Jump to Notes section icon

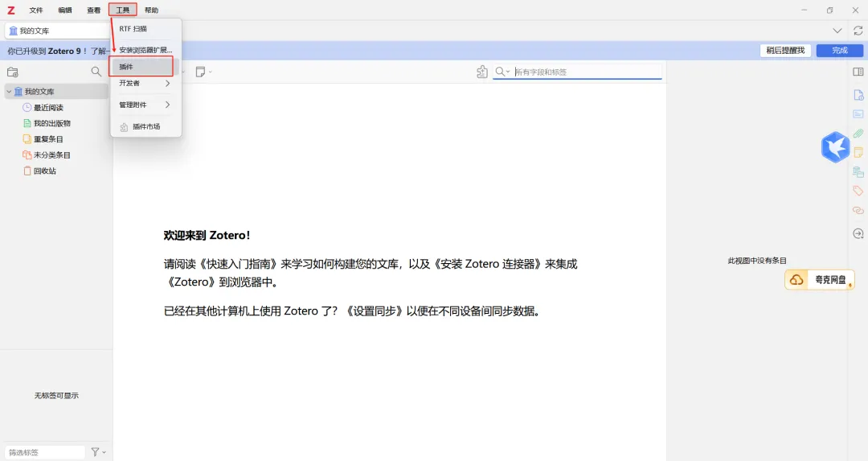click(858, 152)
